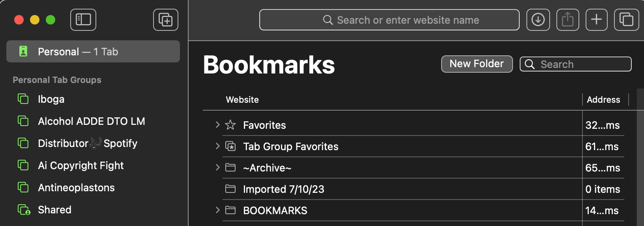Toggle the sidebar visibility button
Screen dimensions: 644x226
point(83,20)
